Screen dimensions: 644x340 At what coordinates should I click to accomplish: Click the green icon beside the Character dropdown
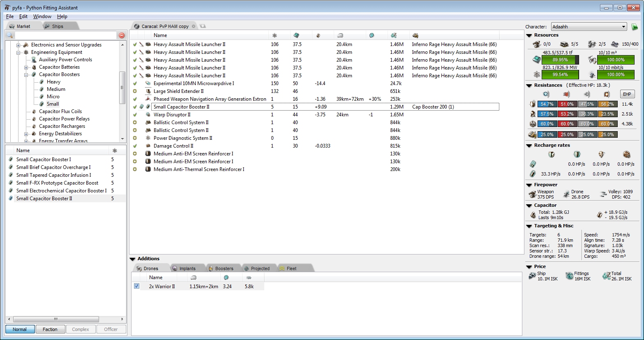635,27
